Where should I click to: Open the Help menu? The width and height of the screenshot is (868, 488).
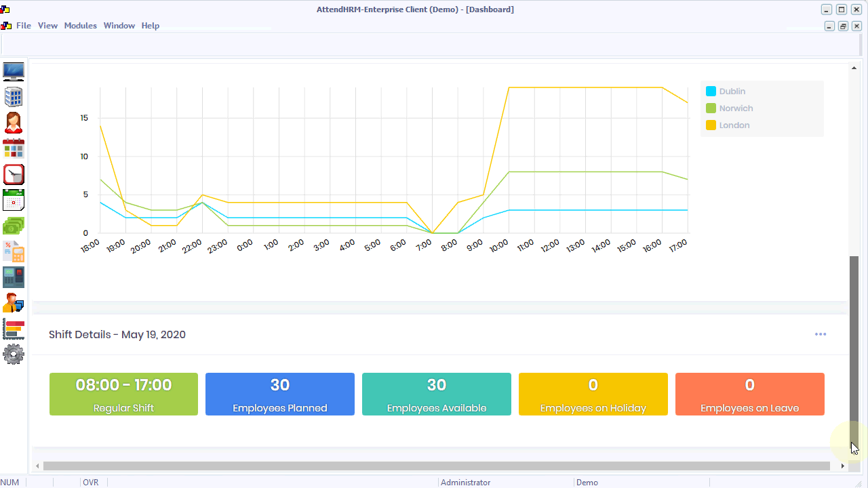151,26
